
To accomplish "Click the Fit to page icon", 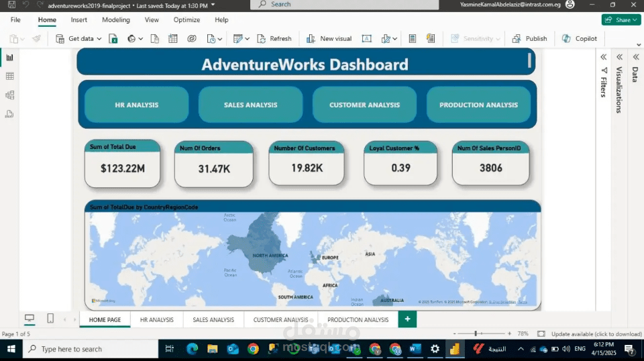I will (x=541, y=334).
